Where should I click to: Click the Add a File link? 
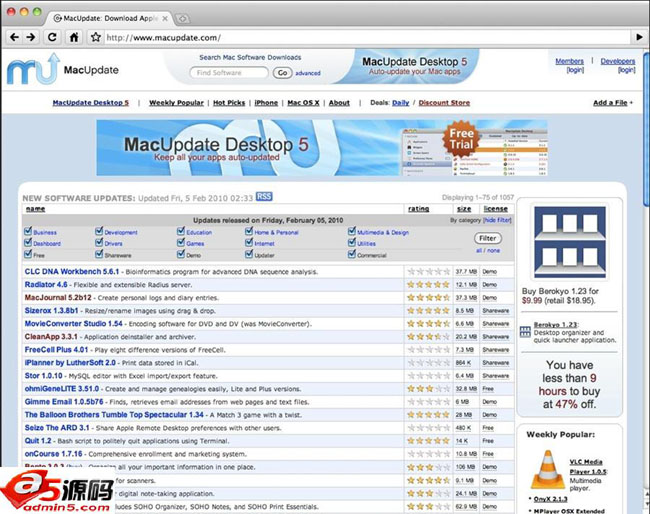(x=610, y=103)
